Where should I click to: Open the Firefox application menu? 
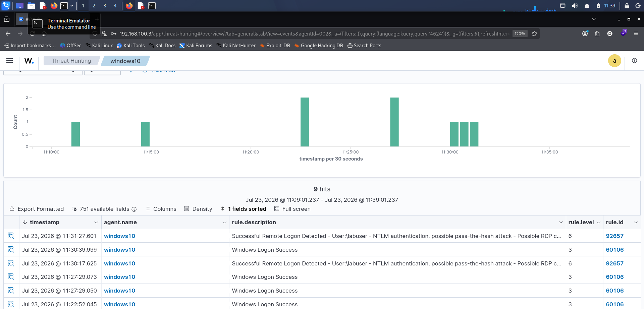click(x=636, y=34)
